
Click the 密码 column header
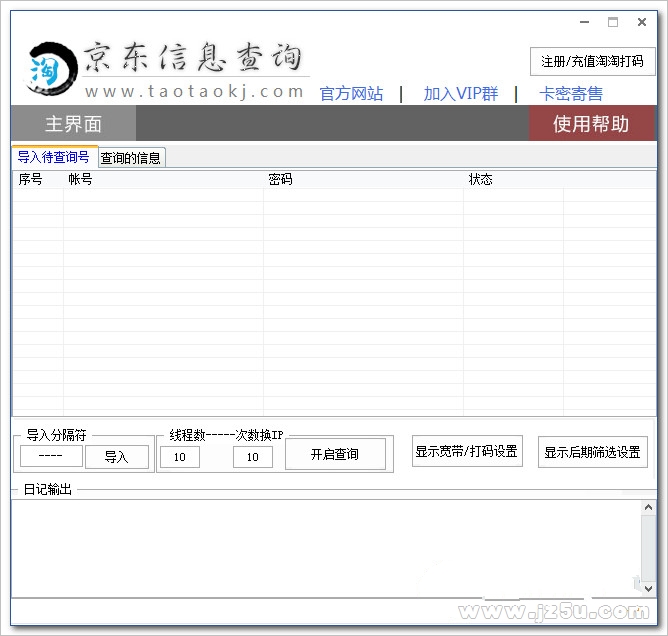[363, 179]
